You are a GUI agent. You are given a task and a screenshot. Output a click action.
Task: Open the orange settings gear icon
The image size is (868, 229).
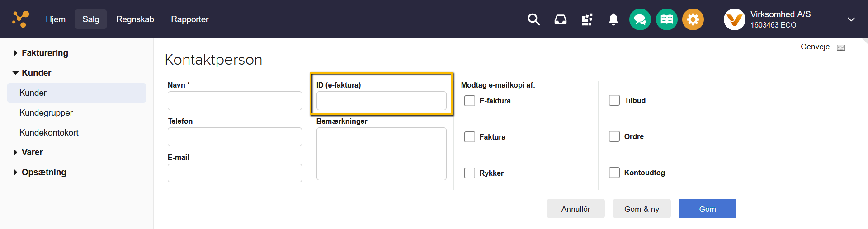click(693, 19)
